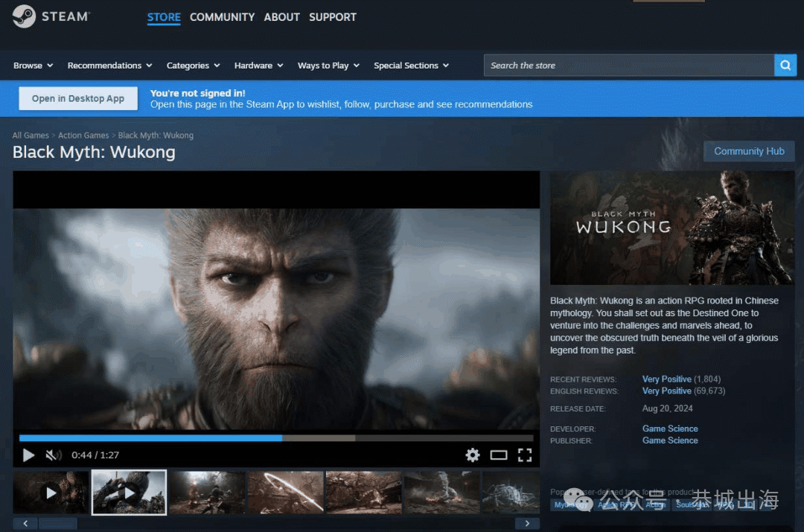Click the All Games breadcrumb
This screenshot has width=804, height=532.
(31, 135)
